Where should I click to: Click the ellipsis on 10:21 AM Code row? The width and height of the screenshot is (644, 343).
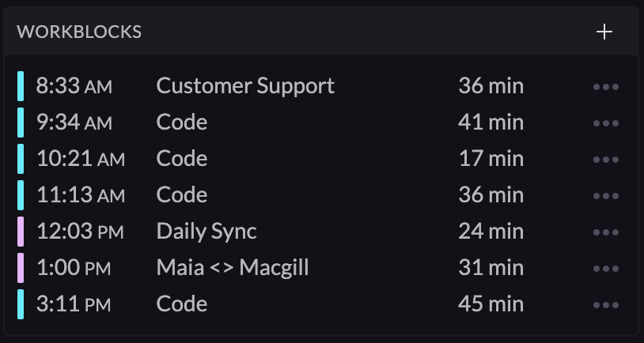(605, 159)
